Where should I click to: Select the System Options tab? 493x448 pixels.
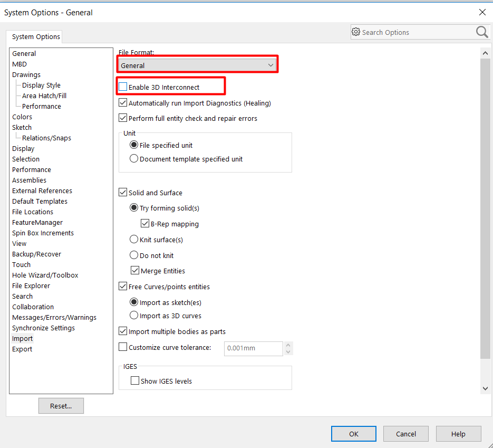tap(35, 37)
